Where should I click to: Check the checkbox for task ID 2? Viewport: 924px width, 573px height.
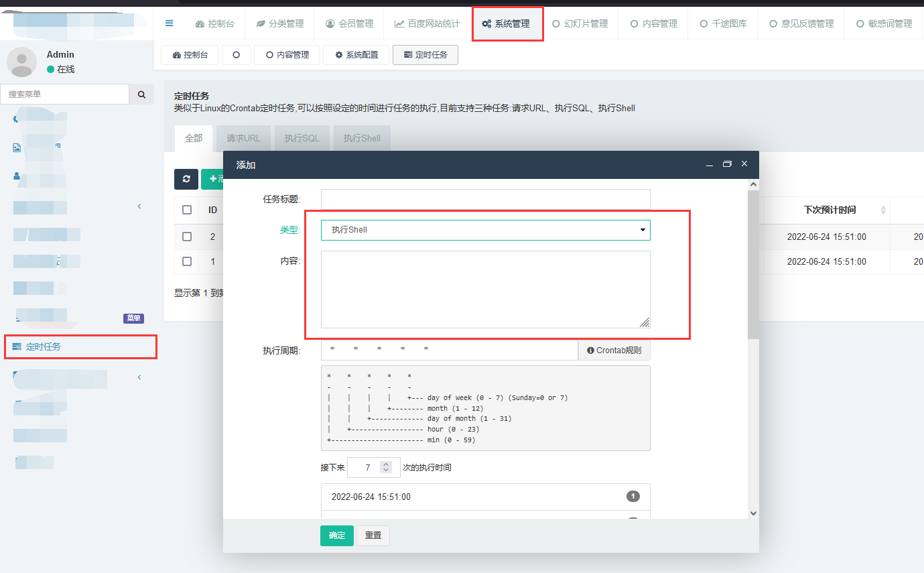click(186, 237)
